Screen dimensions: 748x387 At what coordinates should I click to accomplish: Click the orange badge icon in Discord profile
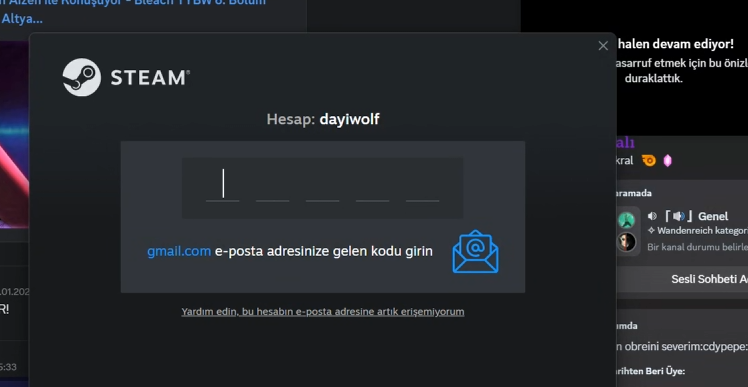(649, 161)
